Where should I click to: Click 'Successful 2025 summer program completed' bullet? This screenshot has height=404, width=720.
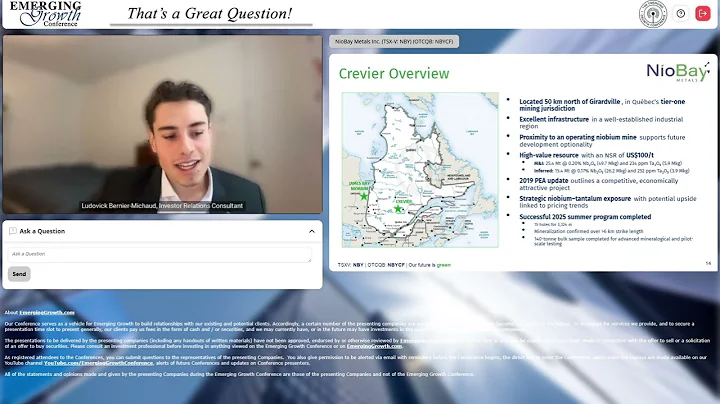point(585,217)
